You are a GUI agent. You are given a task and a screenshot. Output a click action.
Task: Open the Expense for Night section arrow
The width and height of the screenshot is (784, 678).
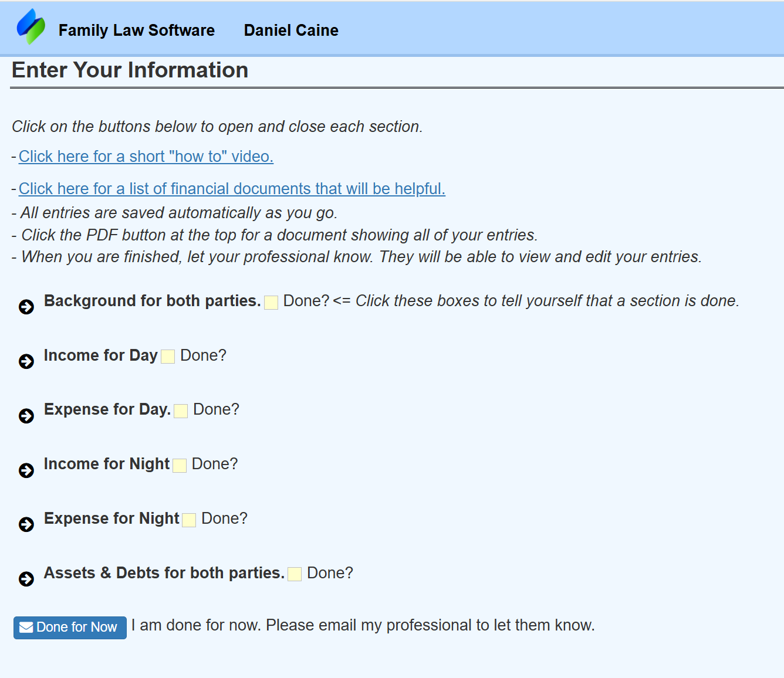click(26, 524)
